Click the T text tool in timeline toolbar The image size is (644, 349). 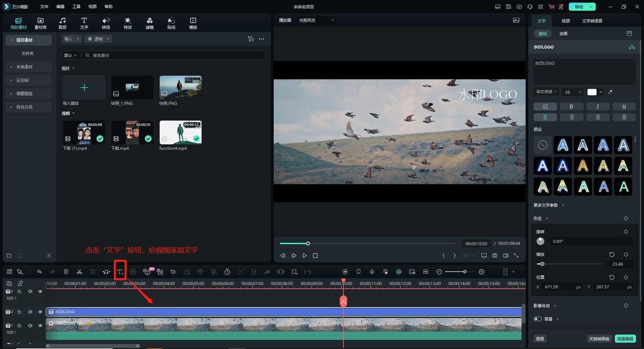120,272
